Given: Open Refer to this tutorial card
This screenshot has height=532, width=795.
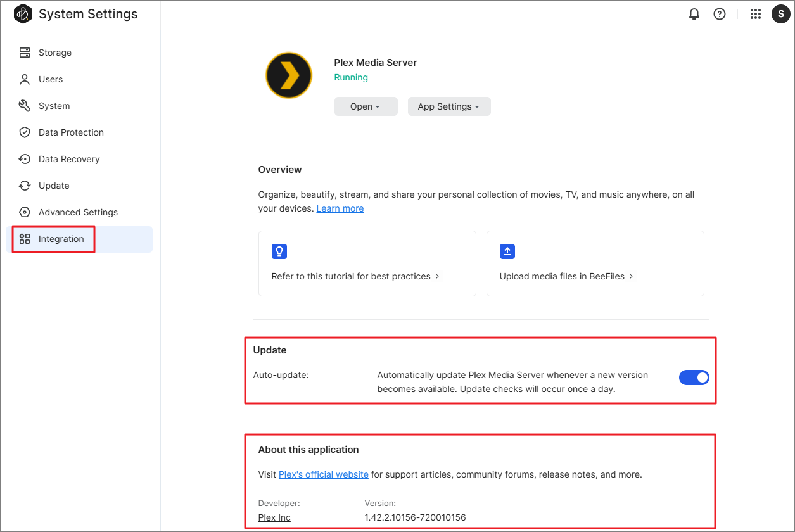Looking at the screenshot, I should tap(367, 263).
